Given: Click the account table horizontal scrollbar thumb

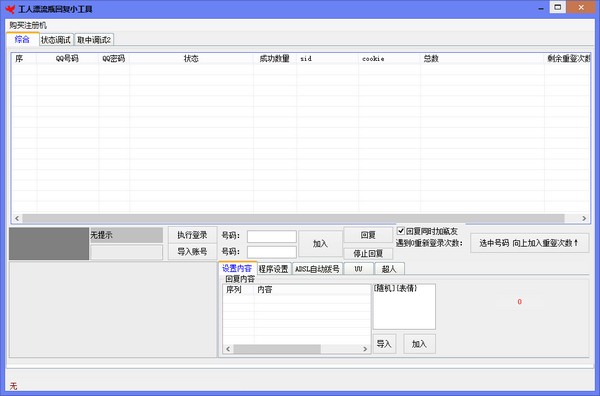Looking at the screenshot, I should (x=293, y=218).
